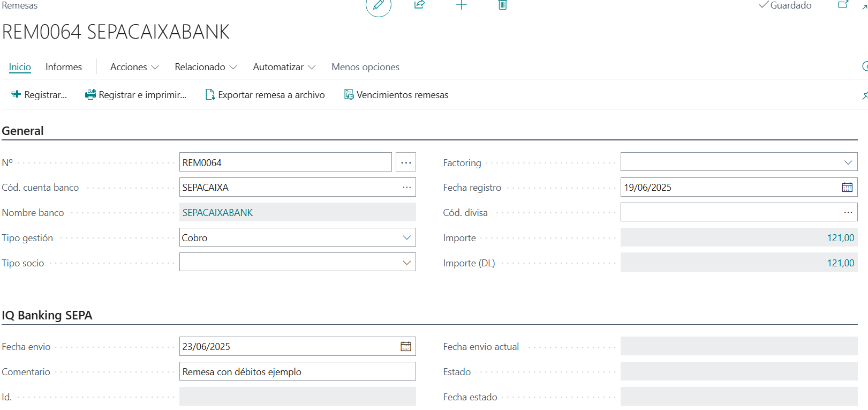This screenshot has height=410, width=868.
Task: Click the trash delete icon
Action: pos(502,5)
